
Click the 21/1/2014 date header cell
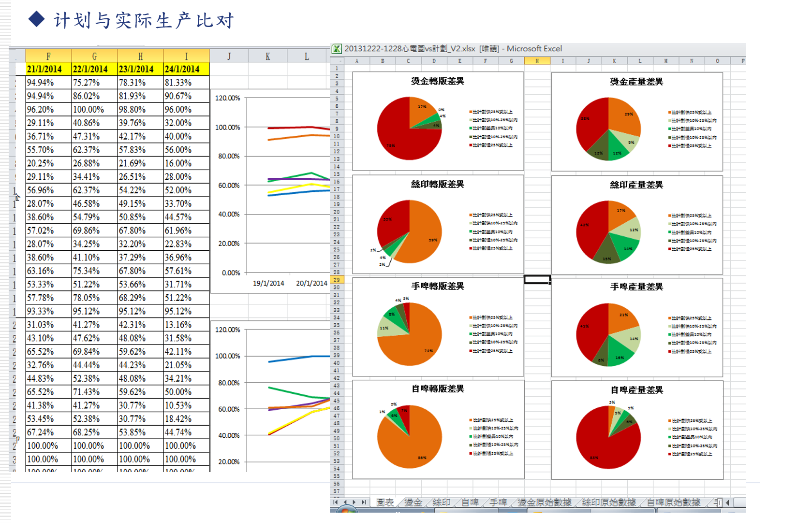click(x=48, y=69)
